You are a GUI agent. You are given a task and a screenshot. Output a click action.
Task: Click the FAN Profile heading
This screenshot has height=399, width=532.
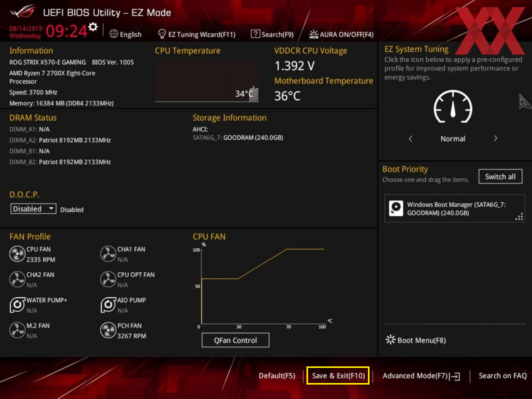pos(30,237)
